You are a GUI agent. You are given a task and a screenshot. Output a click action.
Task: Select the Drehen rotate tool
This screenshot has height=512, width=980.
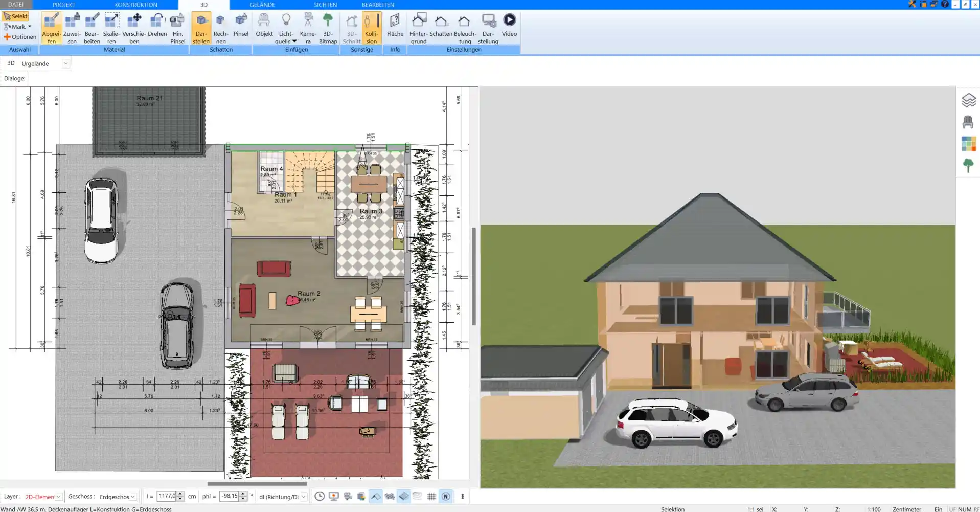click(157, 25)
